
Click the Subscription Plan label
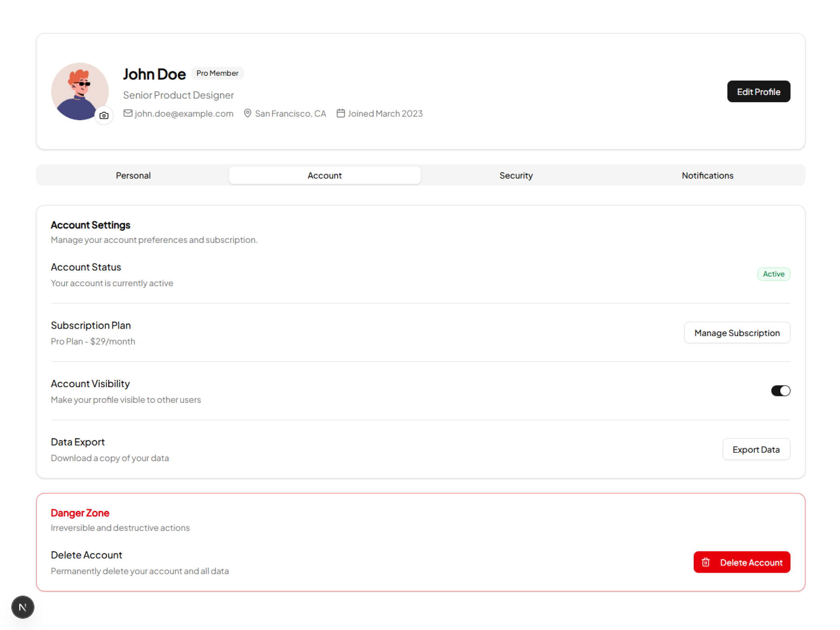[91, 325]
